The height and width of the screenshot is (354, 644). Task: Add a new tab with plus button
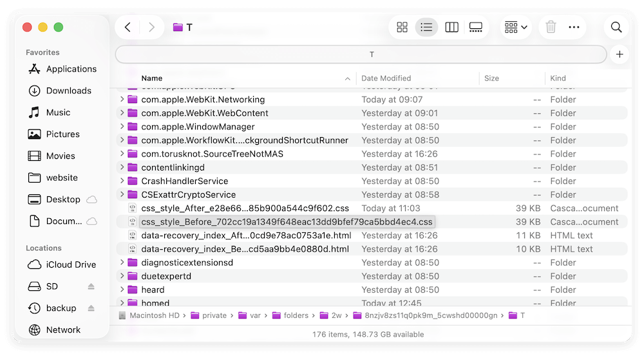point(620,54)
